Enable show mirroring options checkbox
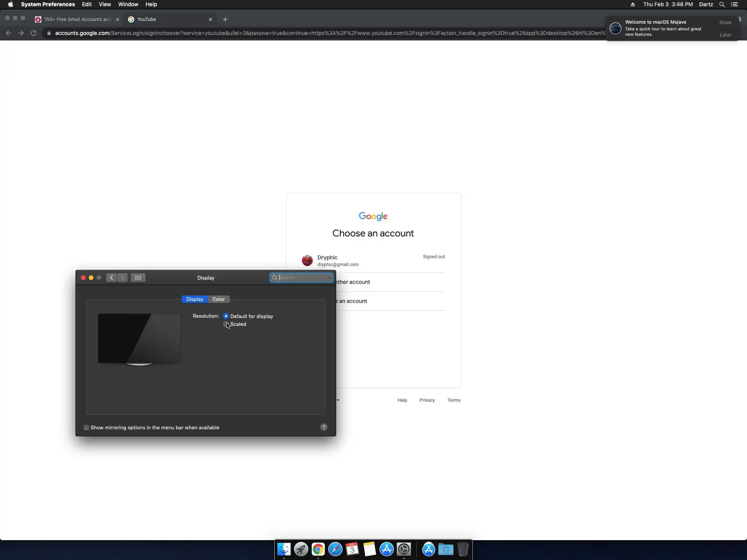This screenshot has height=560, width=747. click(x=86, y=427)
